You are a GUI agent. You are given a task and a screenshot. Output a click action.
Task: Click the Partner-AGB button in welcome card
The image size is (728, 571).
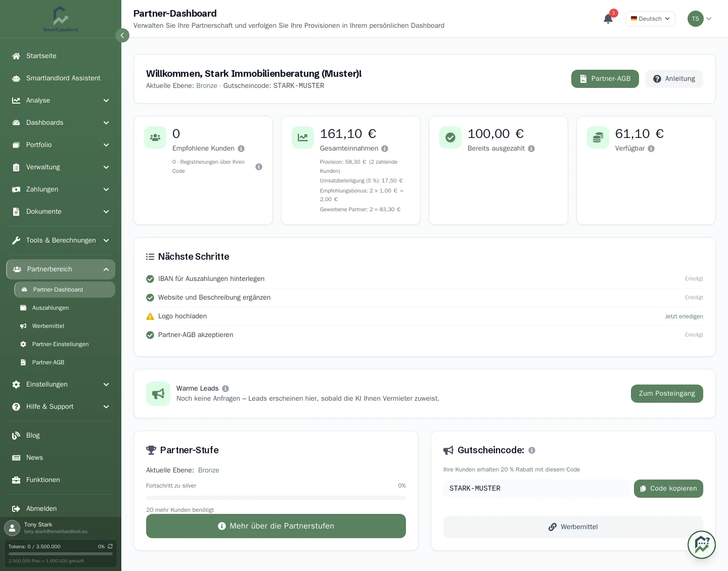[605, 79]
